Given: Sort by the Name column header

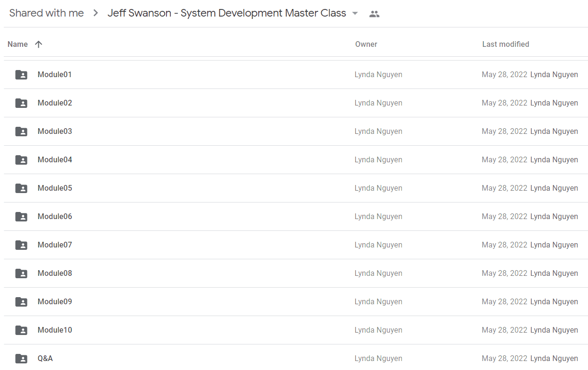Looking at the screenshot, I should (x=18, y=44).
